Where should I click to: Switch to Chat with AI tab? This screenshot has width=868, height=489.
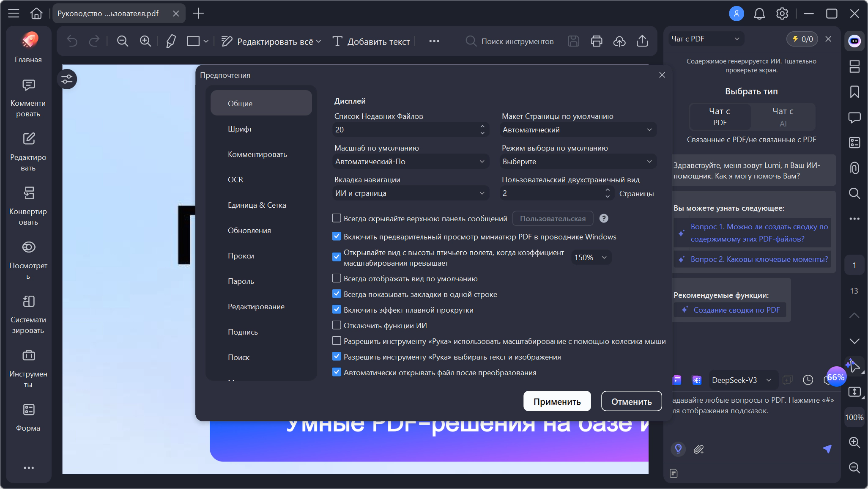783,117
